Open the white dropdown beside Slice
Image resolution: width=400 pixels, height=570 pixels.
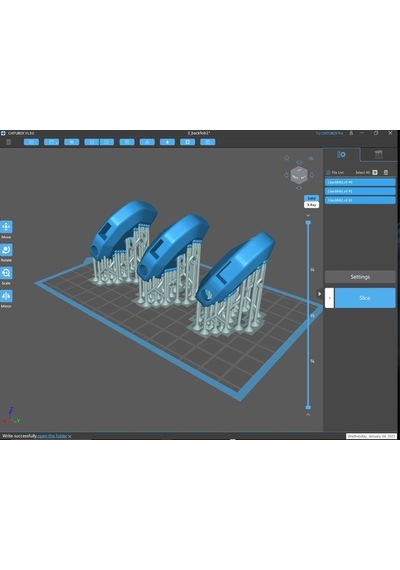[329, 298]
